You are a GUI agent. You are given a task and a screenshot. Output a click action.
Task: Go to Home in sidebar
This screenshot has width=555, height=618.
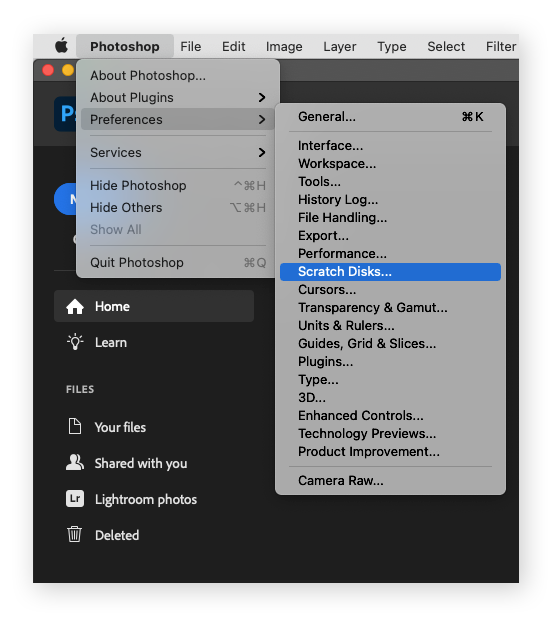point(154,306)
